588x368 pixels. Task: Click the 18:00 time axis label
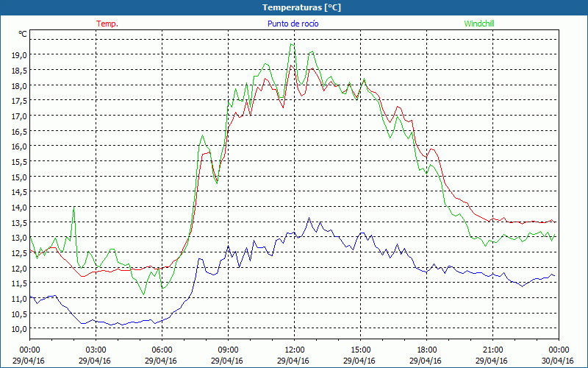427,350
